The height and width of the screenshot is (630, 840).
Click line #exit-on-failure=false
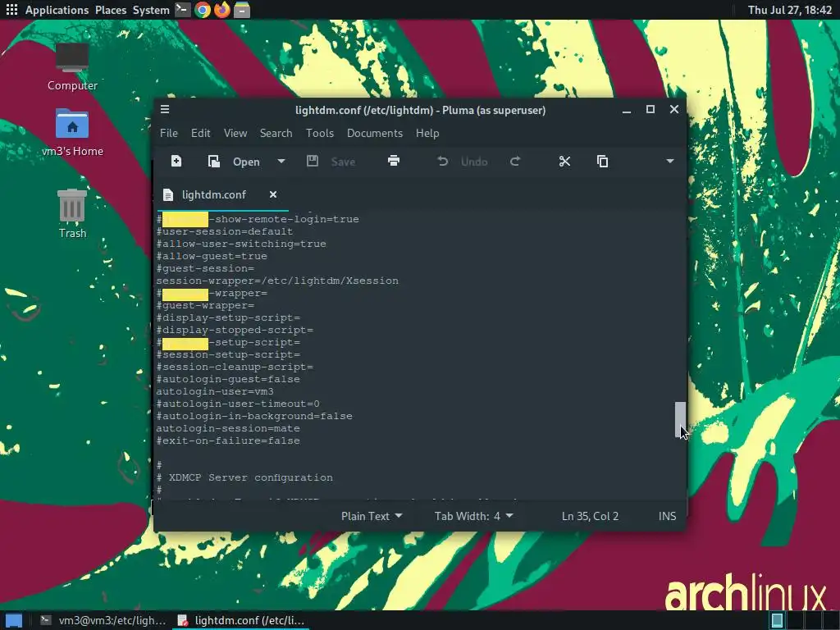(x=228, y=441)
